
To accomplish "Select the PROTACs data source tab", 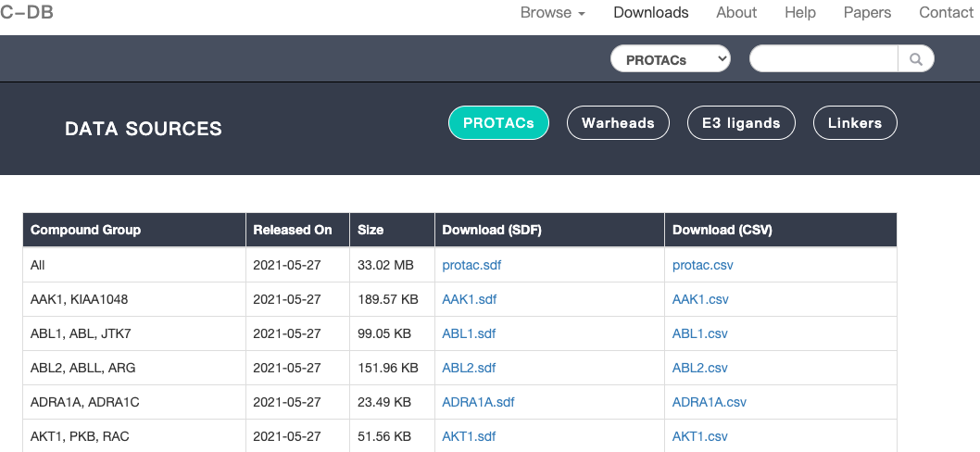I will pos(498,123).
